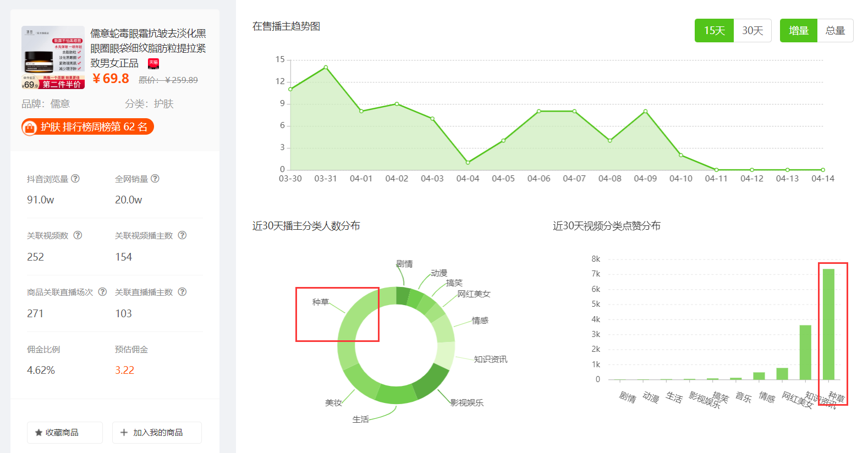Click the 美妆 label beside the donut chart
The width and height of the screenshot is (868, 453).
tap(333, 402)
